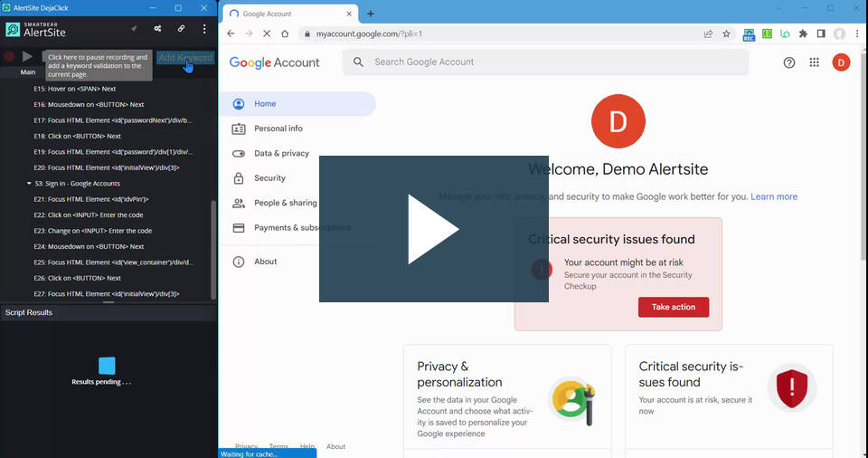Select event E15: Hover on SPAN Next
The image size is (868, 458).
[75, 89]
